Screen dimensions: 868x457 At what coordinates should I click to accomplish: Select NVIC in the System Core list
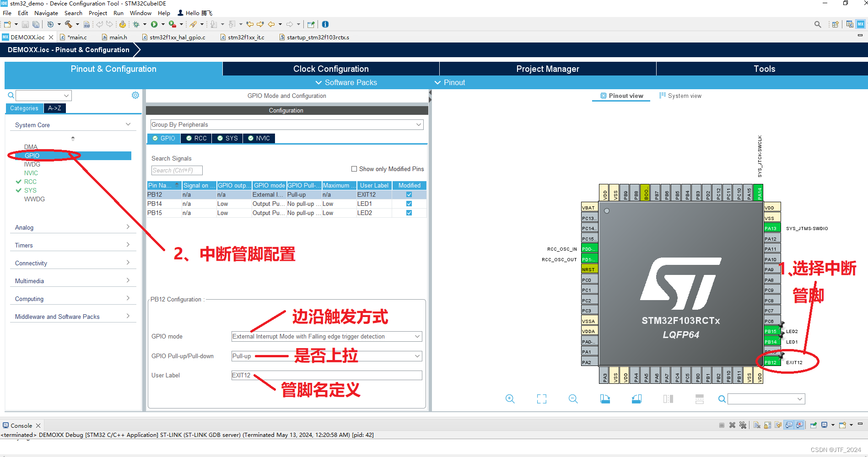[x=31, y=172]
